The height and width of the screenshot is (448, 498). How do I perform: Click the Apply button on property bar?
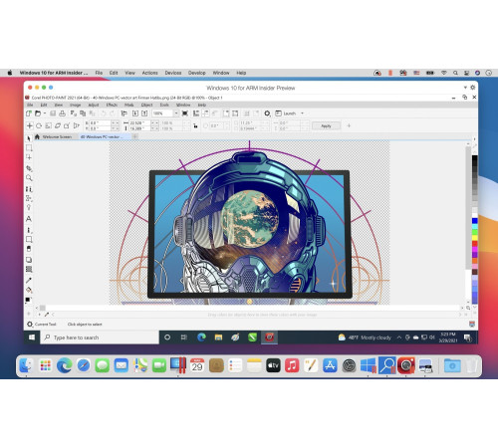326,125
